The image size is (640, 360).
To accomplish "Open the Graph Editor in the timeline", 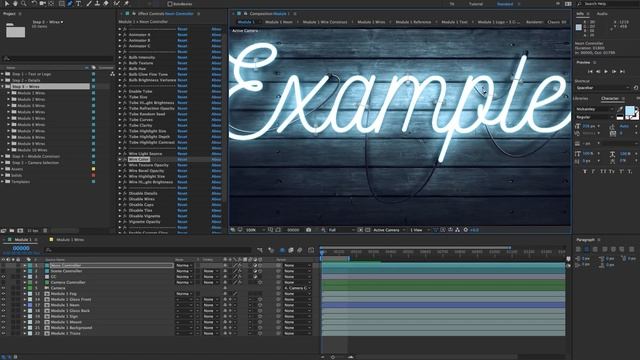I will tap(311, 250).
